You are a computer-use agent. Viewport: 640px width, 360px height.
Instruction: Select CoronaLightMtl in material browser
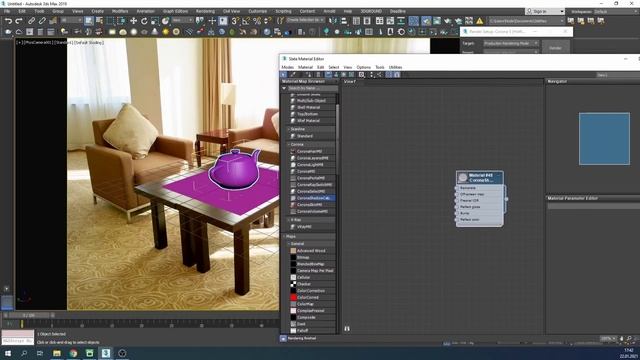pyautogui.click(x=313, y=164)
